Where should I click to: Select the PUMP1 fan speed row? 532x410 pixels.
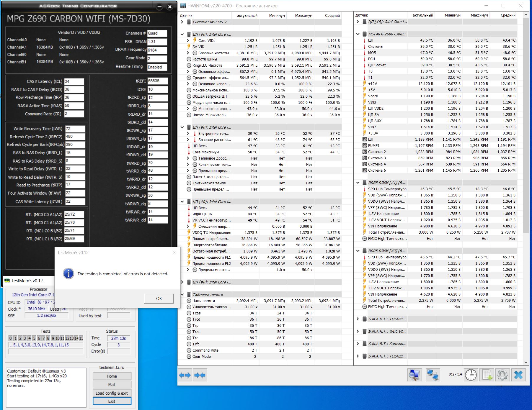[435, 145]
